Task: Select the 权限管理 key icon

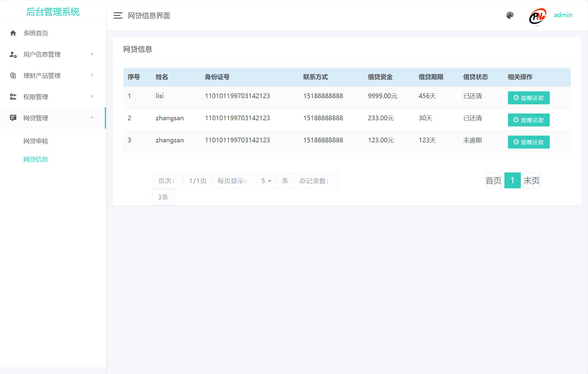Action: 13,97
